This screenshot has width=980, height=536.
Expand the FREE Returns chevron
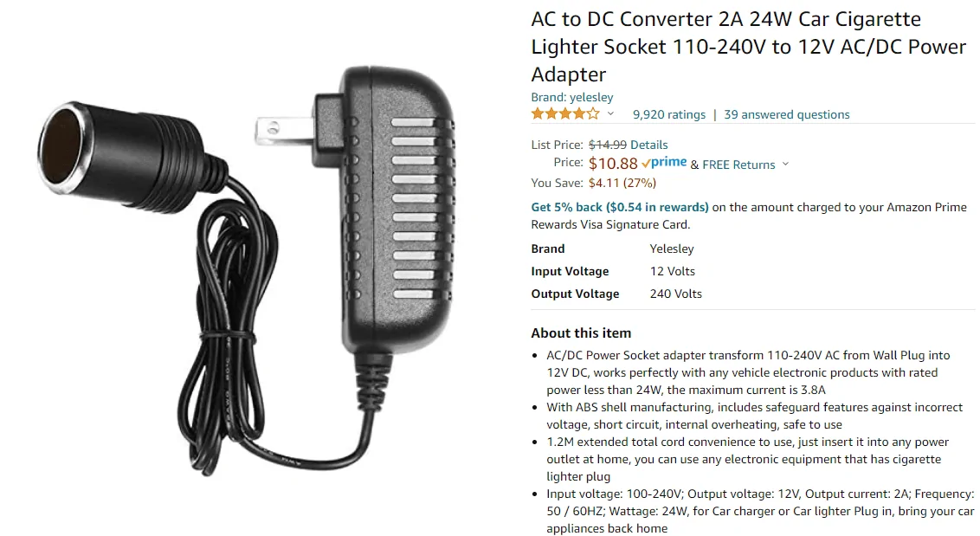(x=785, y=164)
